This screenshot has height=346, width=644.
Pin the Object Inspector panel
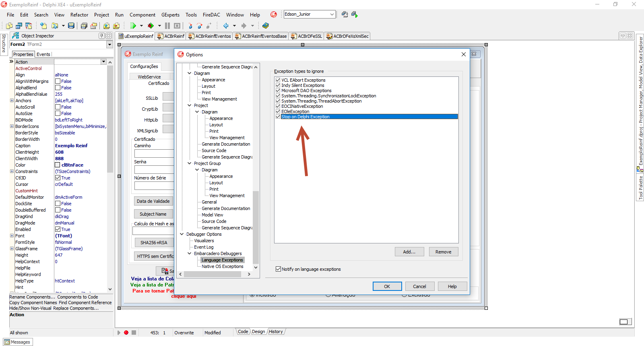pyautogui.click(x=101, y=36)
